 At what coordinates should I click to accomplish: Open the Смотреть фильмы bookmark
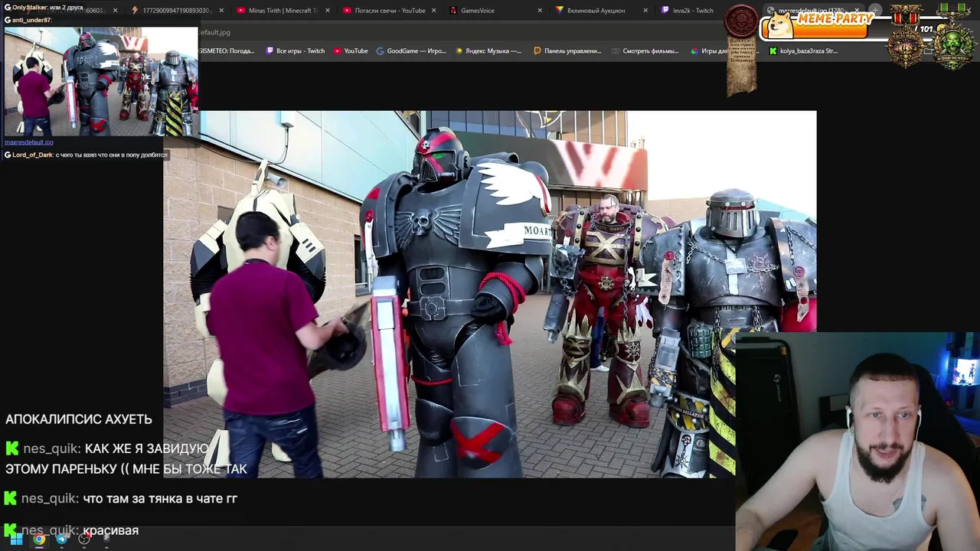pyautogui.click(x=645, y=51)
